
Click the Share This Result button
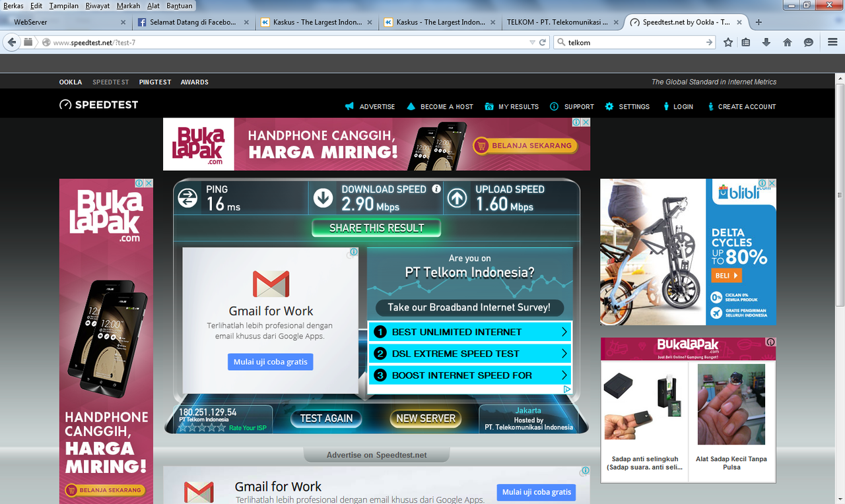(376, 228)
